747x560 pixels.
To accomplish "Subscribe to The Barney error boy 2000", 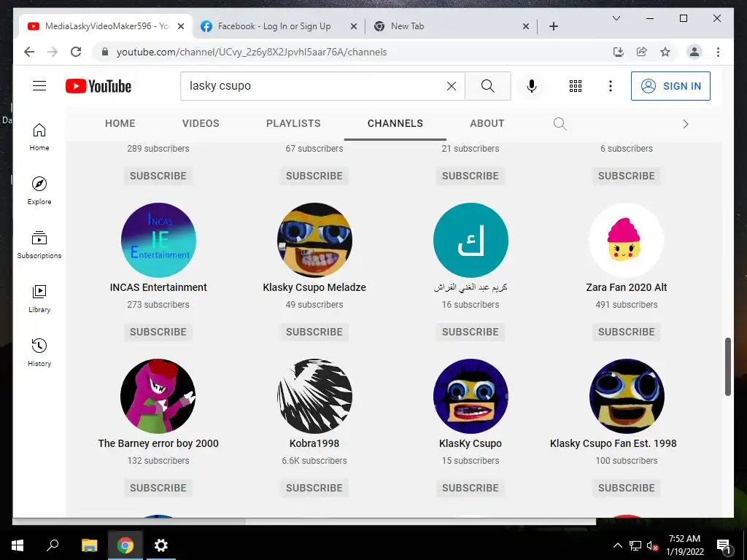I will [158, 488].
